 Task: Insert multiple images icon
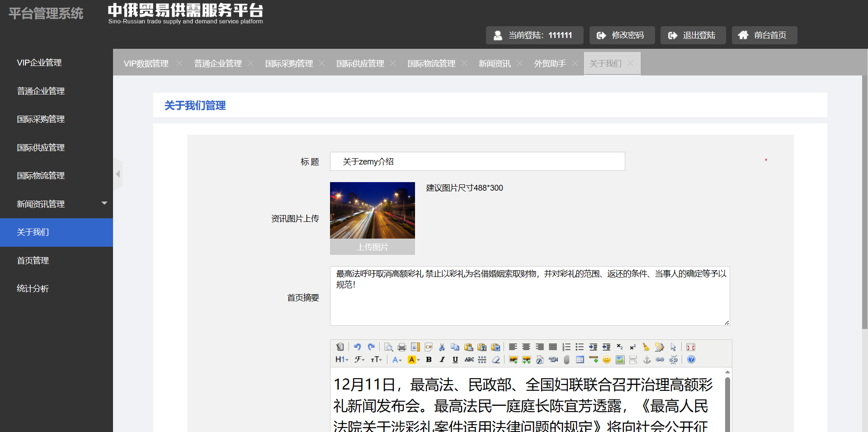tap(526, 360)
